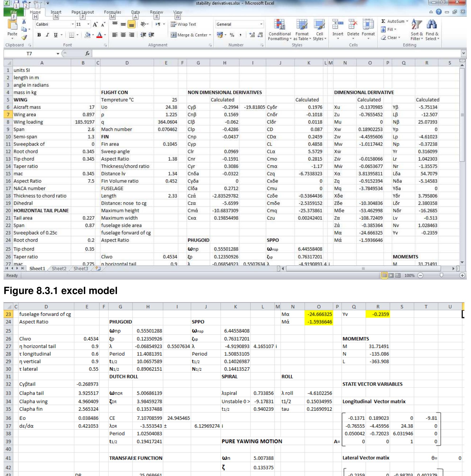Click the Cut scissors icon
471x476 pixels.
point(24,22)
